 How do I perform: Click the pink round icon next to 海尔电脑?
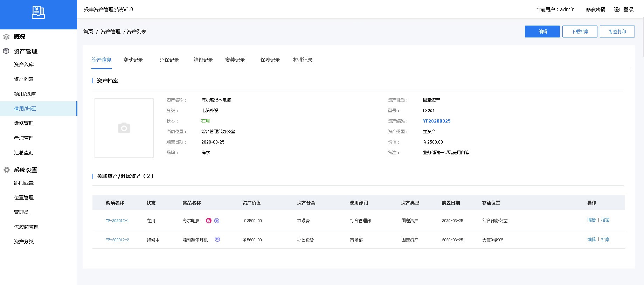(x=209, y=221)
